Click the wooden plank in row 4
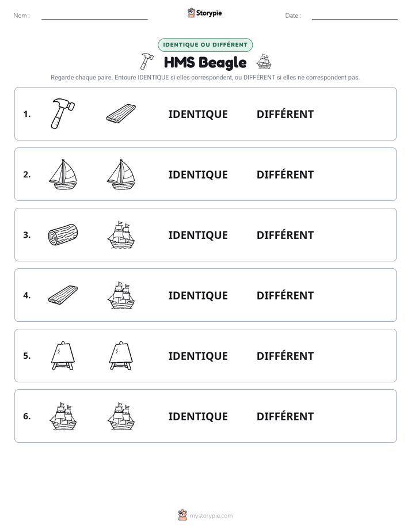The image size is (411, 532). click(63, 295)
